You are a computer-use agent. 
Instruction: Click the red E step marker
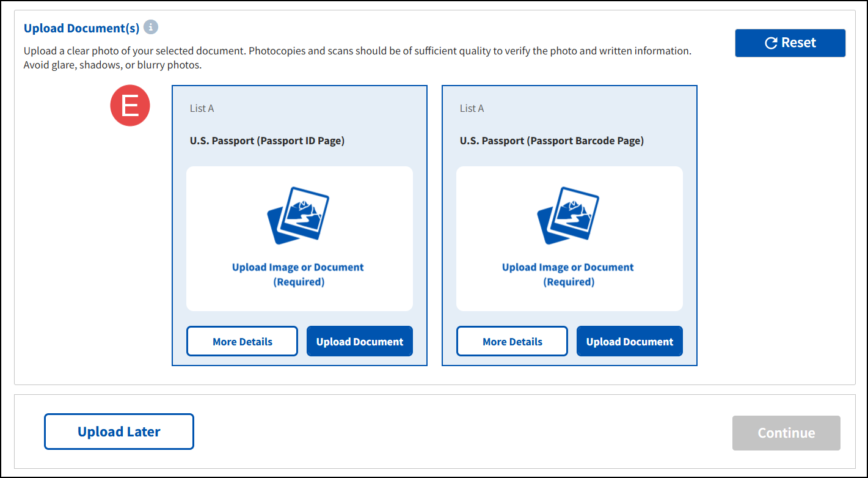[129, 106]
